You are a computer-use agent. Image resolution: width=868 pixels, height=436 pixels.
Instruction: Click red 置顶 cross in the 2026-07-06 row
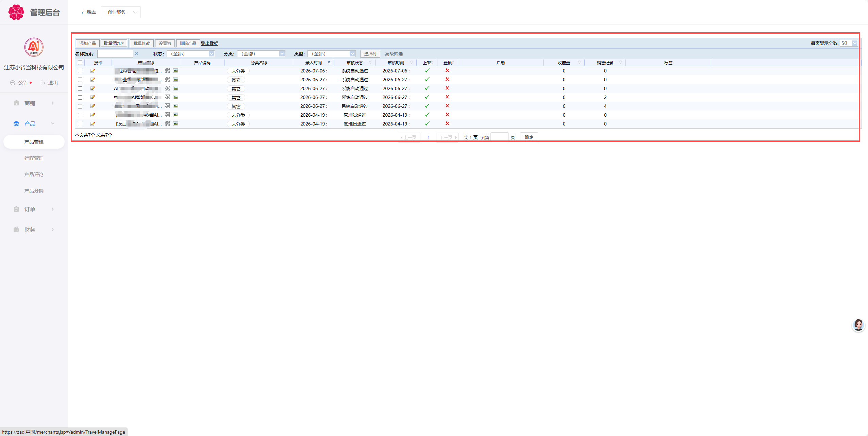coord(447,70)
